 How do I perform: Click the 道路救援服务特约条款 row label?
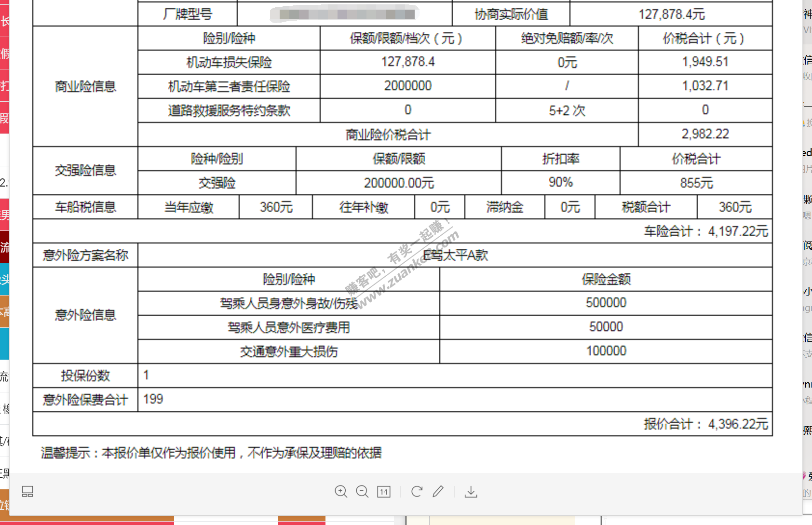point(229,110)
